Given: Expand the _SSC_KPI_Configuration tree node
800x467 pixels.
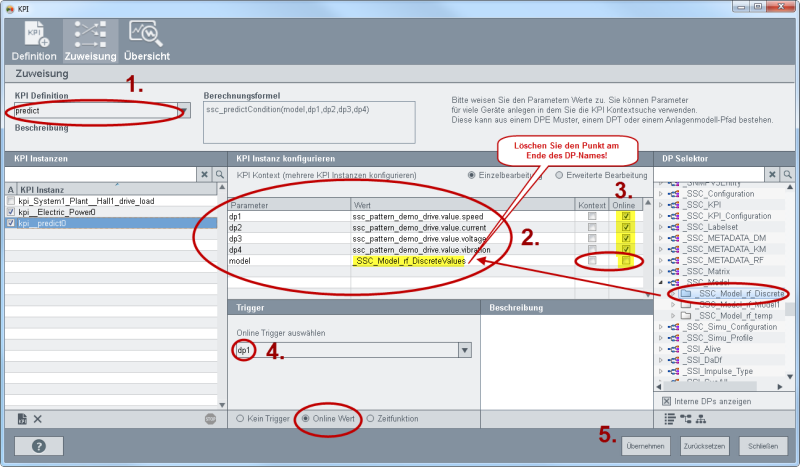Looking at the screenshot, I should [661, 216].
